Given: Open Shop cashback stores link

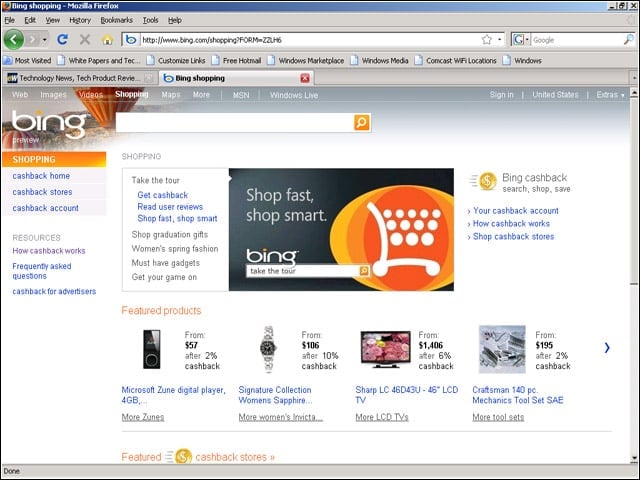Looking at the screenshot, I should click(513, 237).
